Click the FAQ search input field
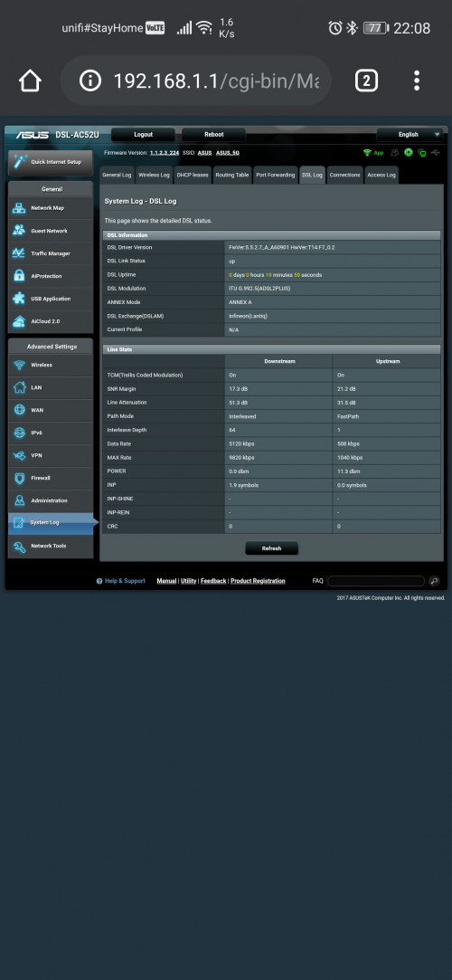The height and width of the screenshot is (980, 452). click(x=376, y=581)
